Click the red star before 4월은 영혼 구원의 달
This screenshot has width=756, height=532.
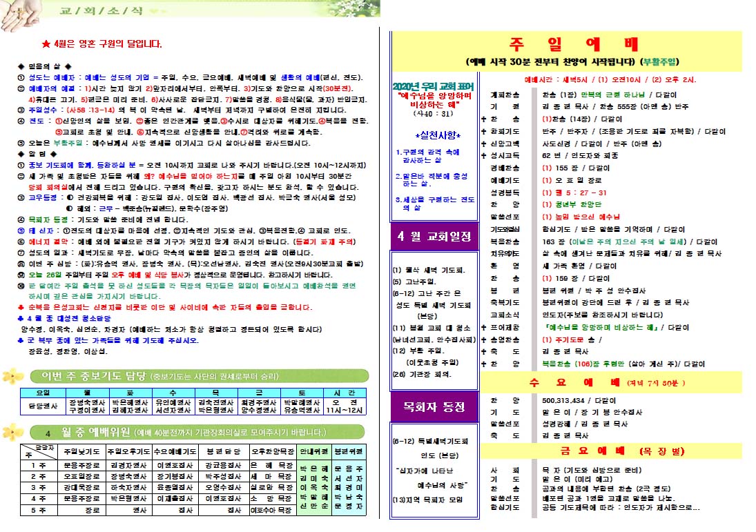(46, 44)
